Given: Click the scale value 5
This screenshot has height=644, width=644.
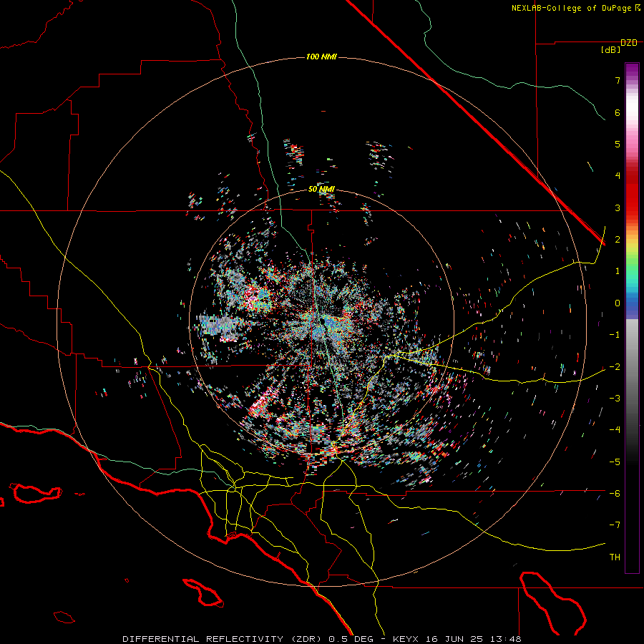Looking at the screenshot, I should [x=618, y=144].
